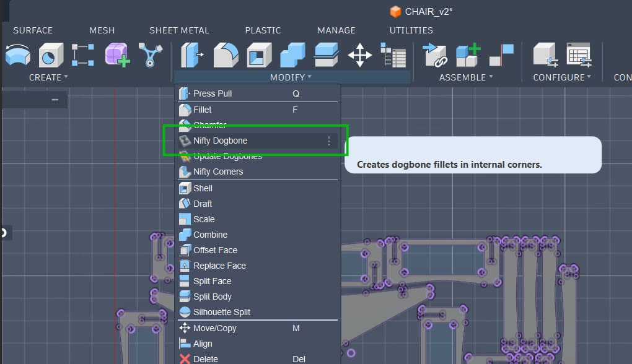Select Nifty Corners menu entry
The width and height of the screenshot is (632, 364).
(258, 171)
